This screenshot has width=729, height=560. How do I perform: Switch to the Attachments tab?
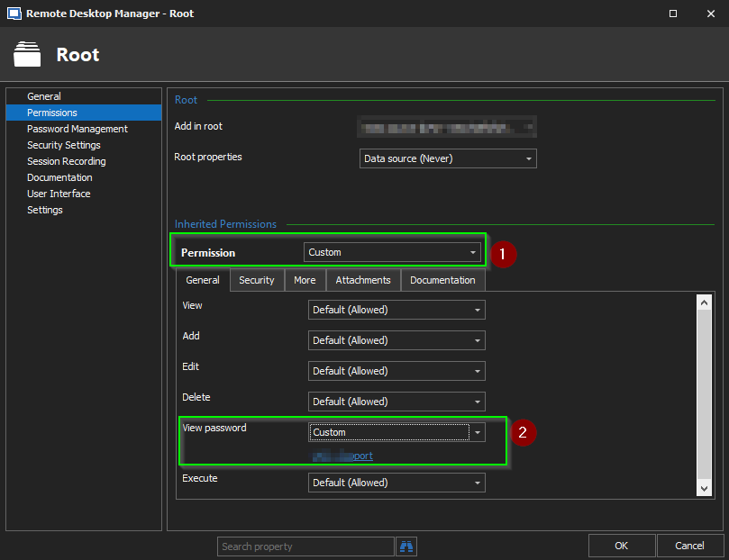(x=363, y=280)
